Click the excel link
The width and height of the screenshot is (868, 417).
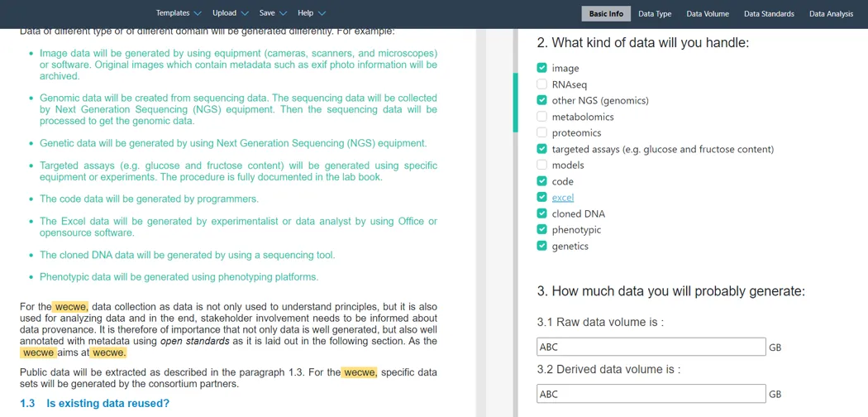coord(562,198)
